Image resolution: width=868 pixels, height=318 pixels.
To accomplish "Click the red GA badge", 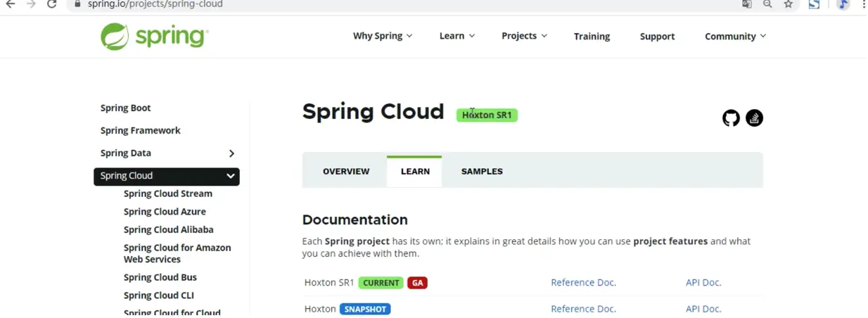I will (417, 283).
